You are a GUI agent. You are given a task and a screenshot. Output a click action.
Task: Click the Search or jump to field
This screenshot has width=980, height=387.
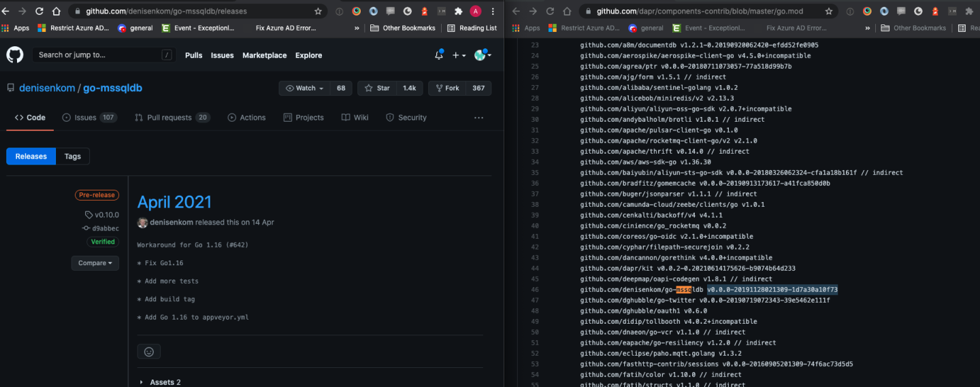[x=103, y=55]
